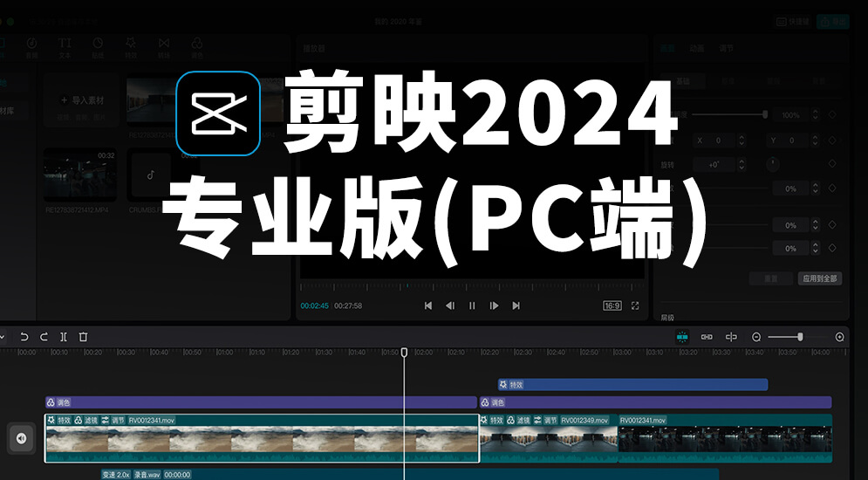This screenshot has width=868, height=480.
Task: Toggle keyframe for rotation row
Action: click(832, 164)
